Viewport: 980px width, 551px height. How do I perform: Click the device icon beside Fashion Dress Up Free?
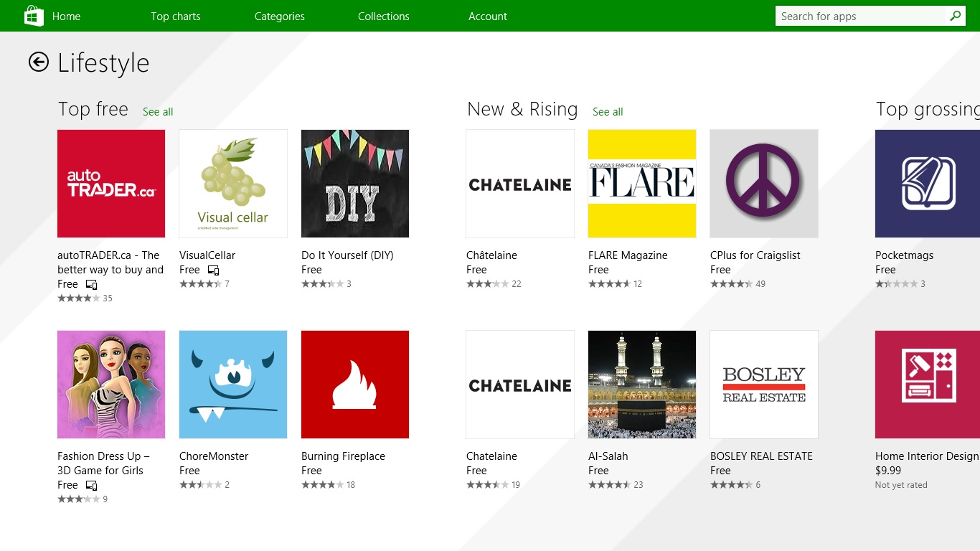click(91, 486)
